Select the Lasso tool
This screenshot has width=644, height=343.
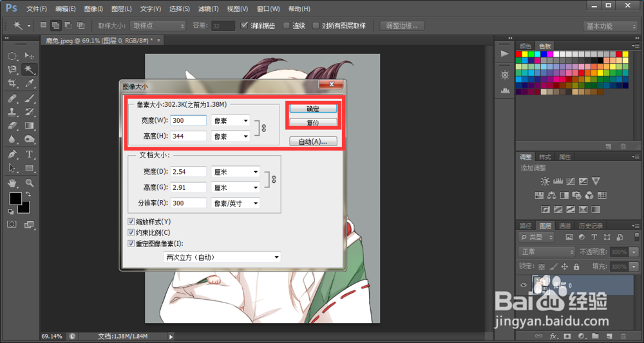pos(12,70)
